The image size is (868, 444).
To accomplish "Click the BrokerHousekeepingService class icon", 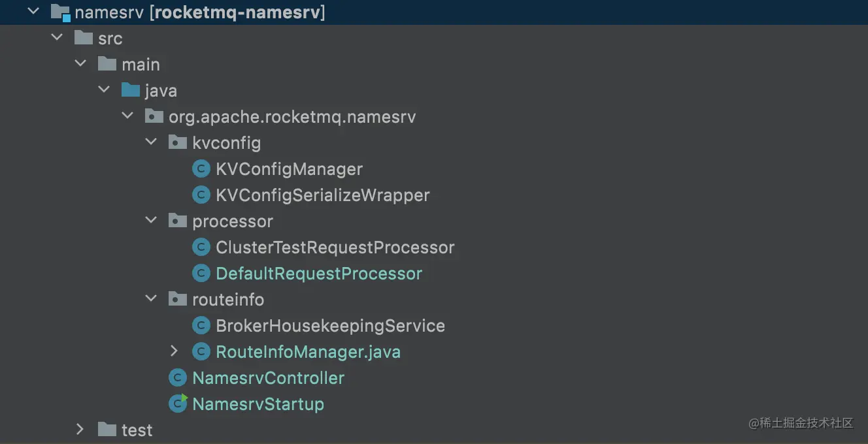I will click(201, 326).
